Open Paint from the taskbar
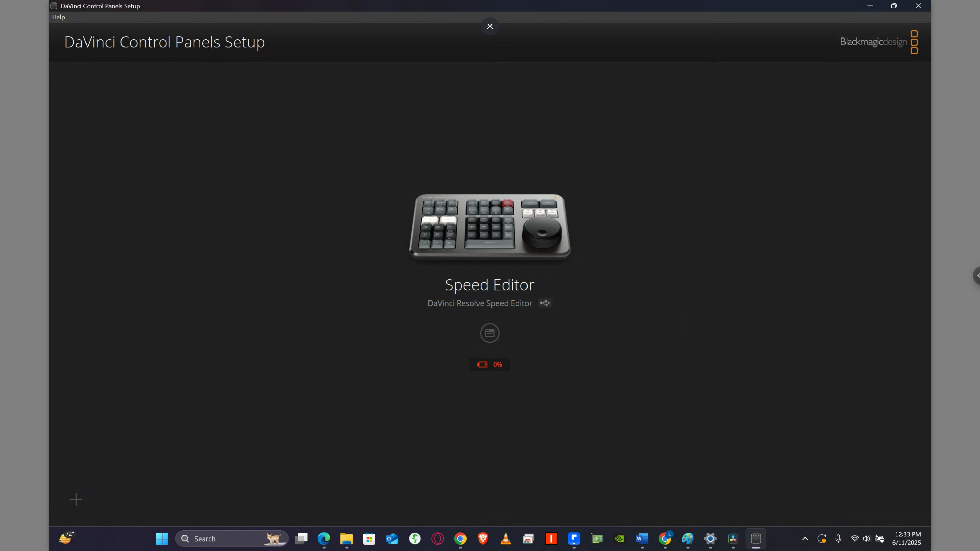This screenshot has height=551, width=980. pos(688,539)
